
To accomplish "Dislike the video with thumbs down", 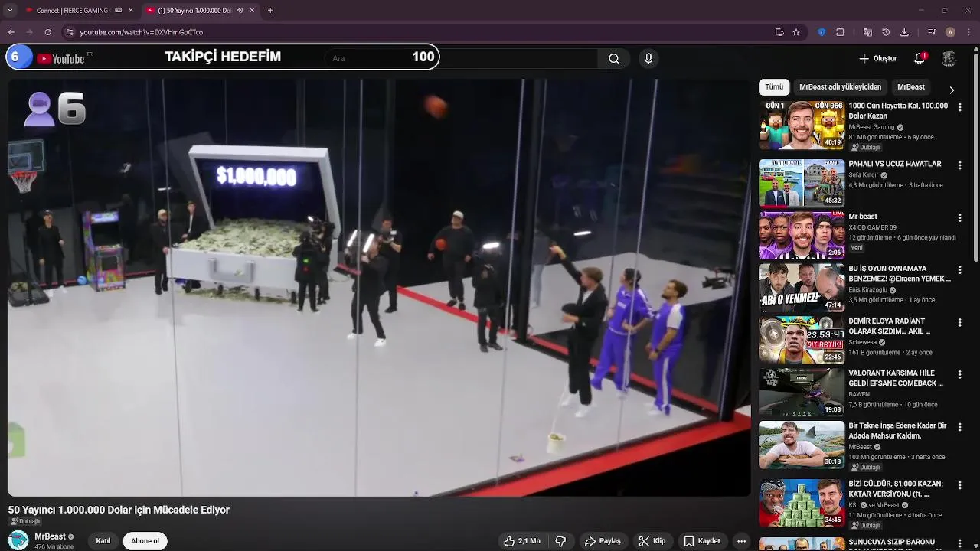I will click(x=560, y=541).
